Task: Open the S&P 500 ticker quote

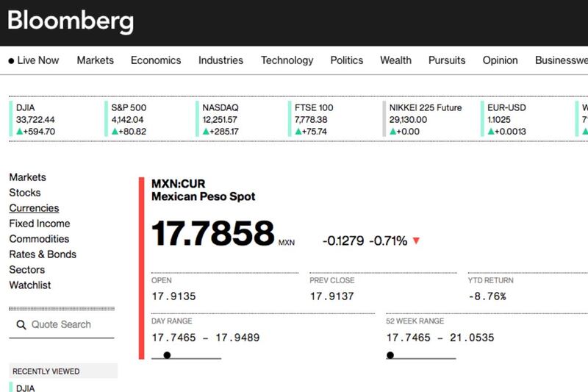Action: [129, 119]
